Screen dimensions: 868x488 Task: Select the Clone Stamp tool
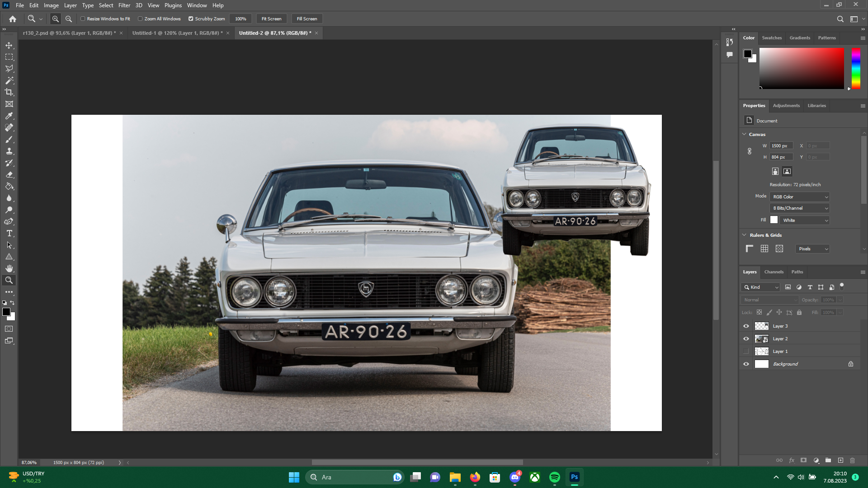coord(9,151)
